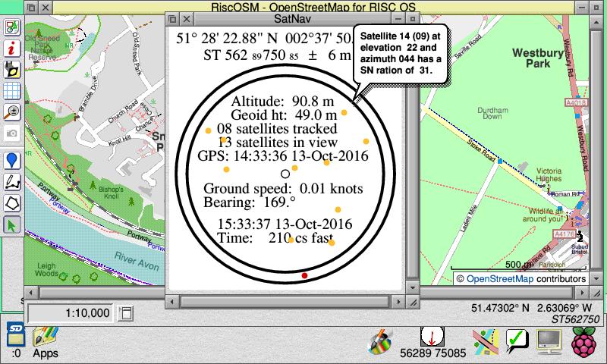Click the paint palette application icon
607x364 pixels.
(x=380, y=341)
